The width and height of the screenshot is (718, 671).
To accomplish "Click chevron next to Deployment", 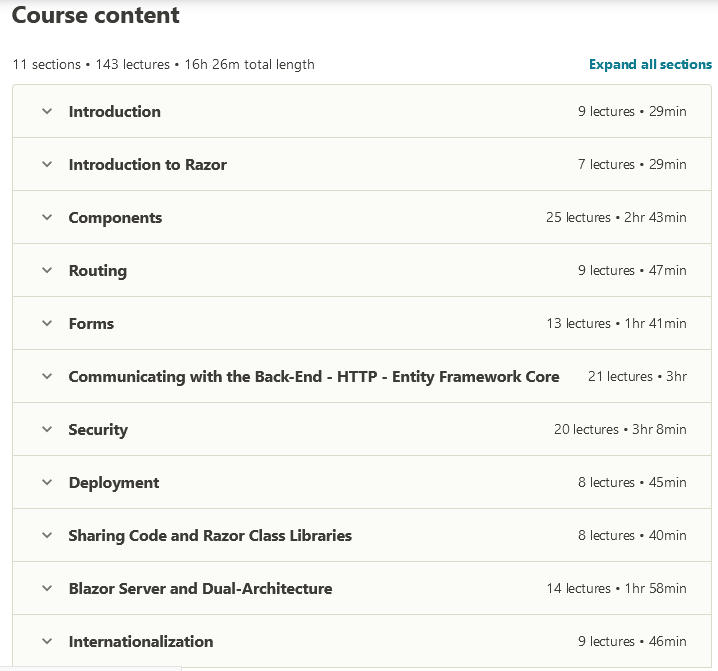I will 46,483.
